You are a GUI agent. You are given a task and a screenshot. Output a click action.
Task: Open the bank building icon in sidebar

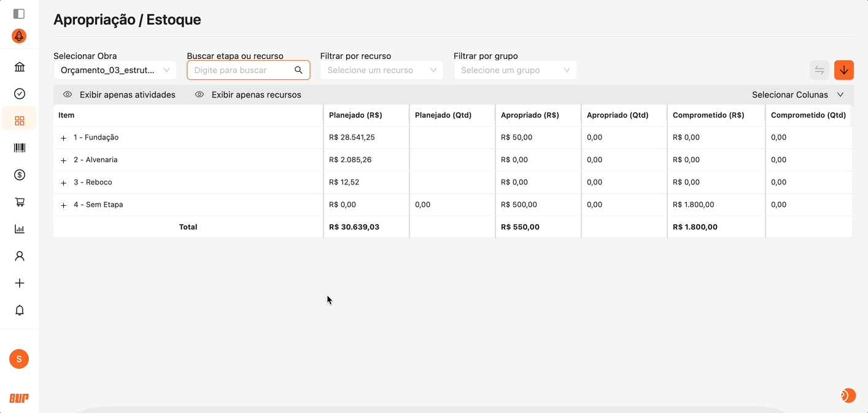(20, 67)
